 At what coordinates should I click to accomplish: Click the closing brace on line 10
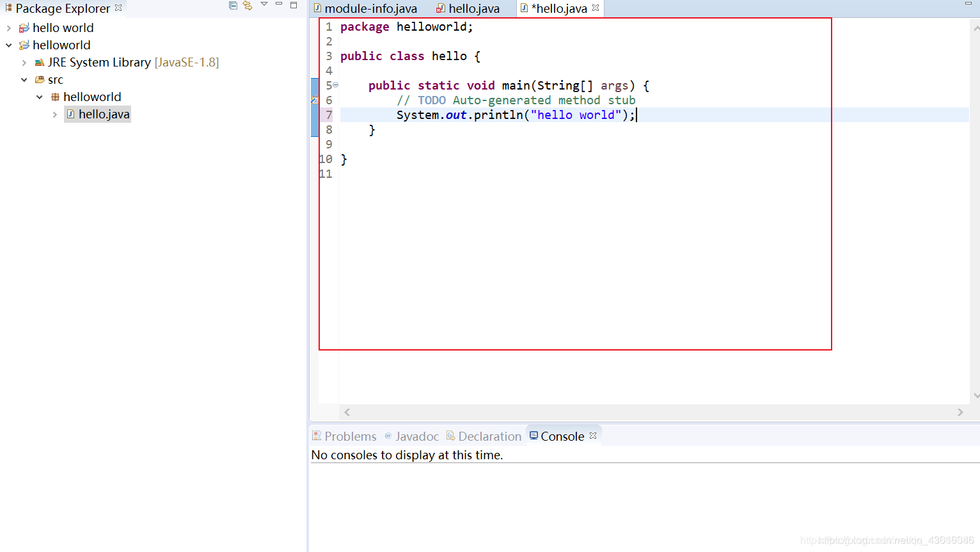(x=344, y=159)
